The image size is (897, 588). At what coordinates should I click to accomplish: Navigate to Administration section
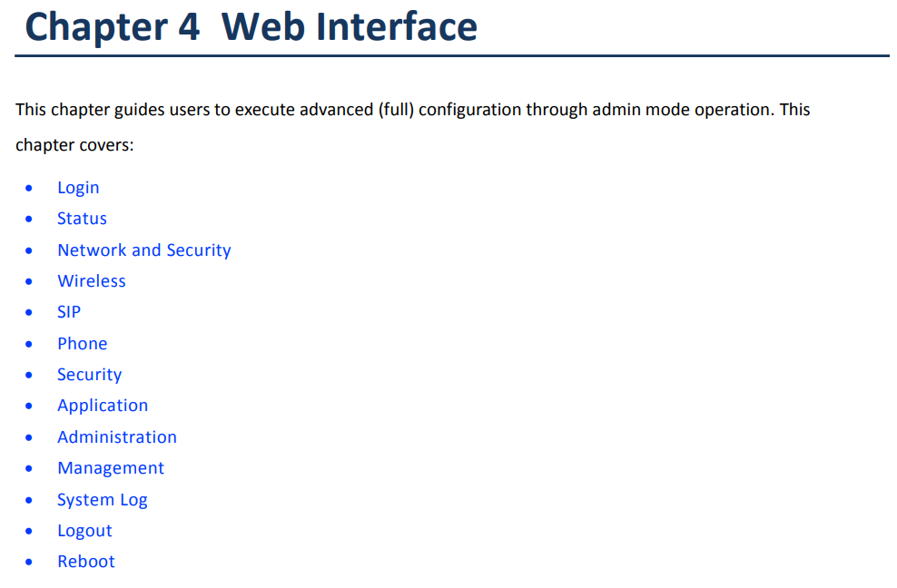(x=117, y=437)
